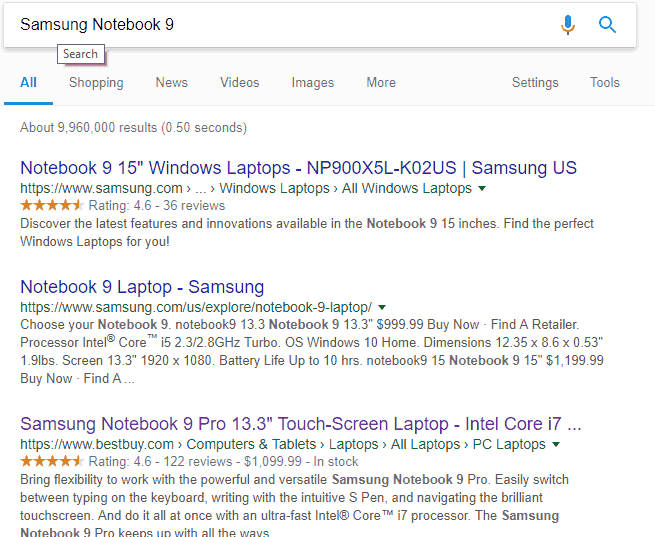Click the samsung.com Windows Laptops breadcrumb URL
655x537 pixels.
click(x=246, y=188)
